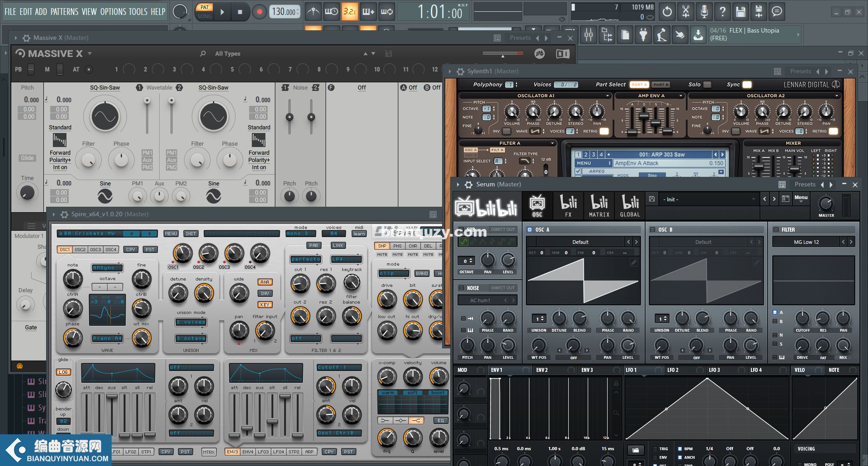Screen dimensions: 868x466
Task: Click the Serum preset save disk icon
Action: (652, 199)
